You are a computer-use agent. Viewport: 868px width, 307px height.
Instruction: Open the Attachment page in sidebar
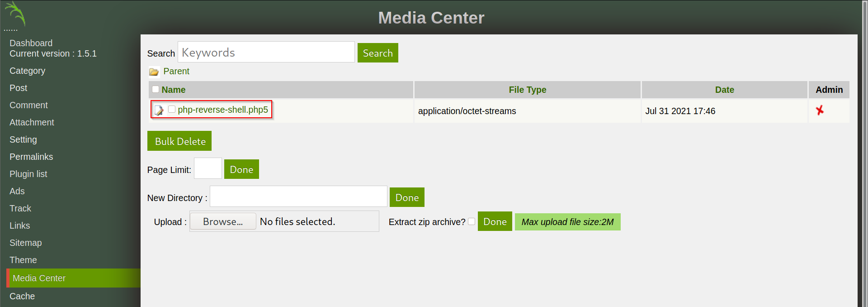[x=32, y=122]
